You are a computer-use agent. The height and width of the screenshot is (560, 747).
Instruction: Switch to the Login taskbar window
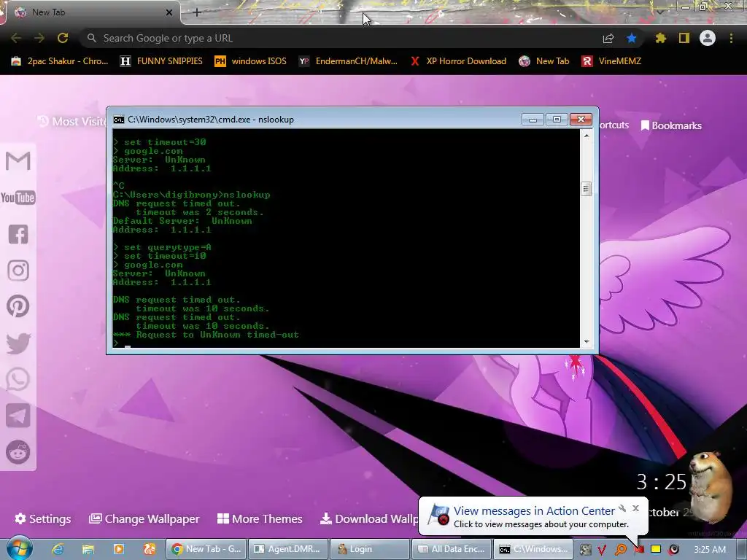coord(370,549)
